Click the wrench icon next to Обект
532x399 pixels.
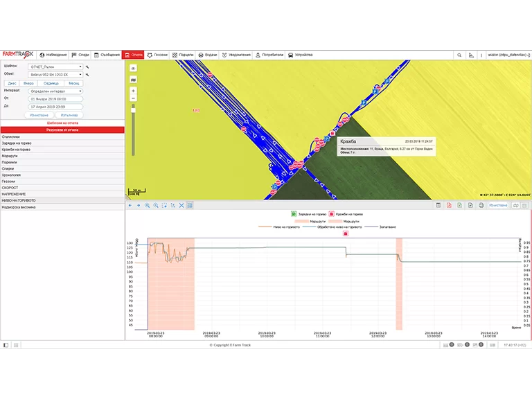87,74
